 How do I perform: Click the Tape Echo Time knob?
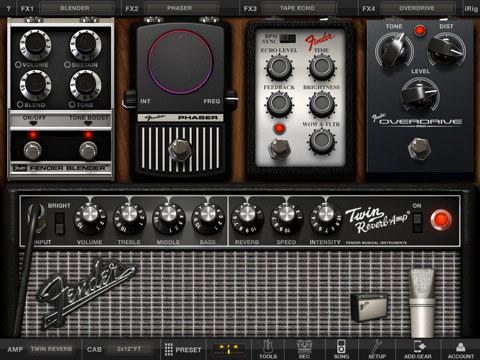click(x=322, y=68)
